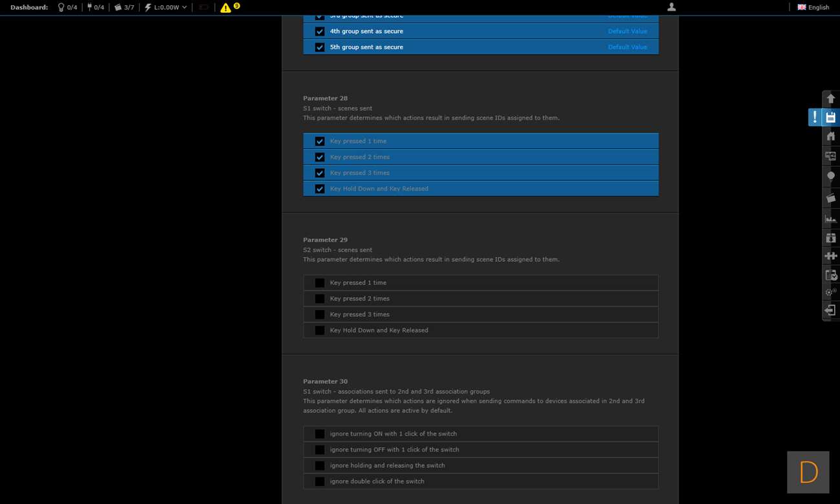Click the plug 0/4 dashboard indicator
Viewport: 840px width, 504px height.
(x=96, y=7)
